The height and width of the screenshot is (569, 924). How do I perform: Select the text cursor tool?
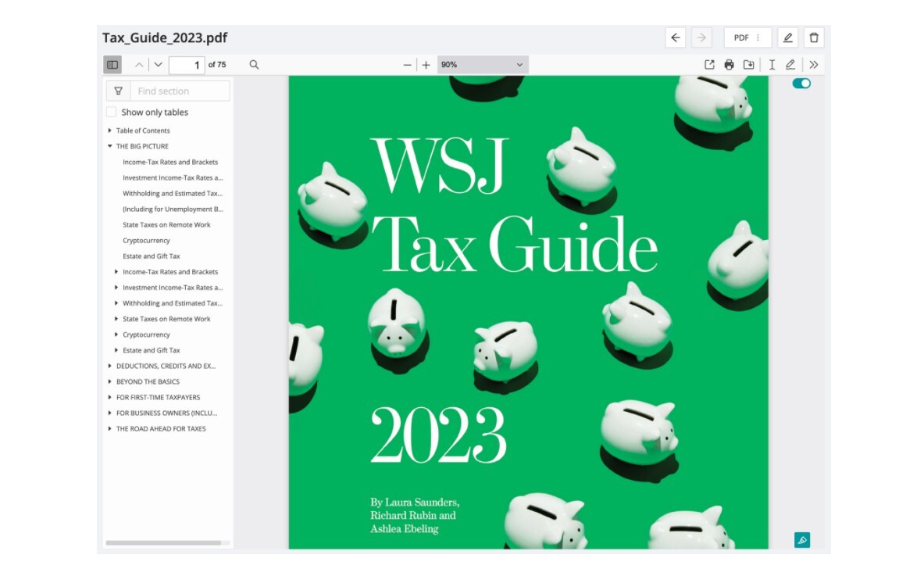click(x=772, y=65)
